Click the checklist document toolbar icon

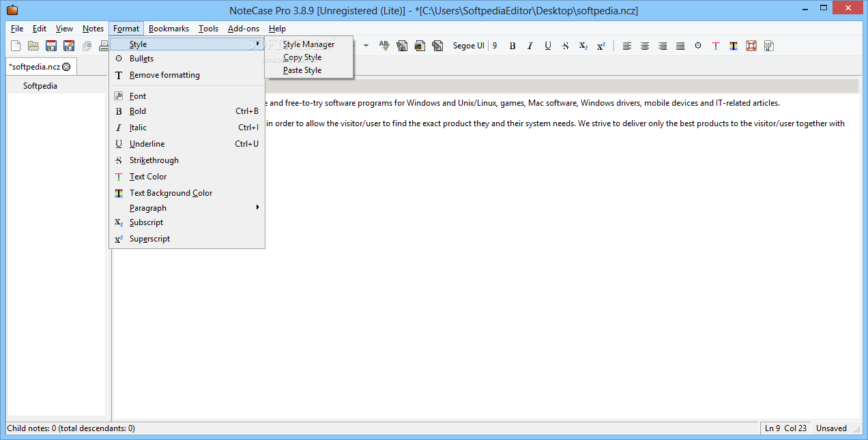pos(769,46)
